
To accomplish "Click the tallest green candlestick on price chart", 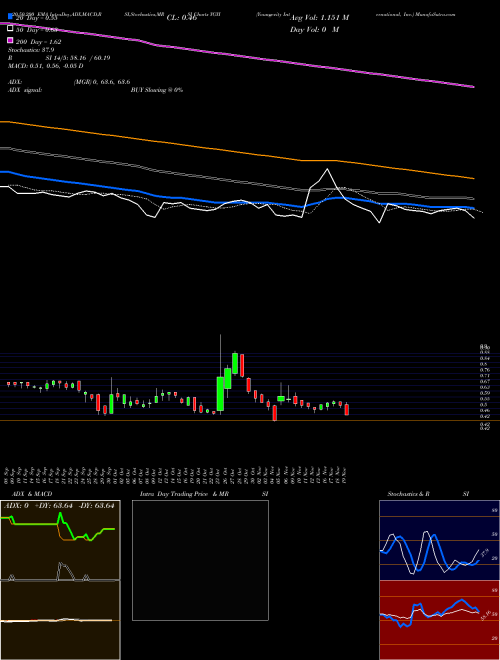I will click(x=220, y=394).
